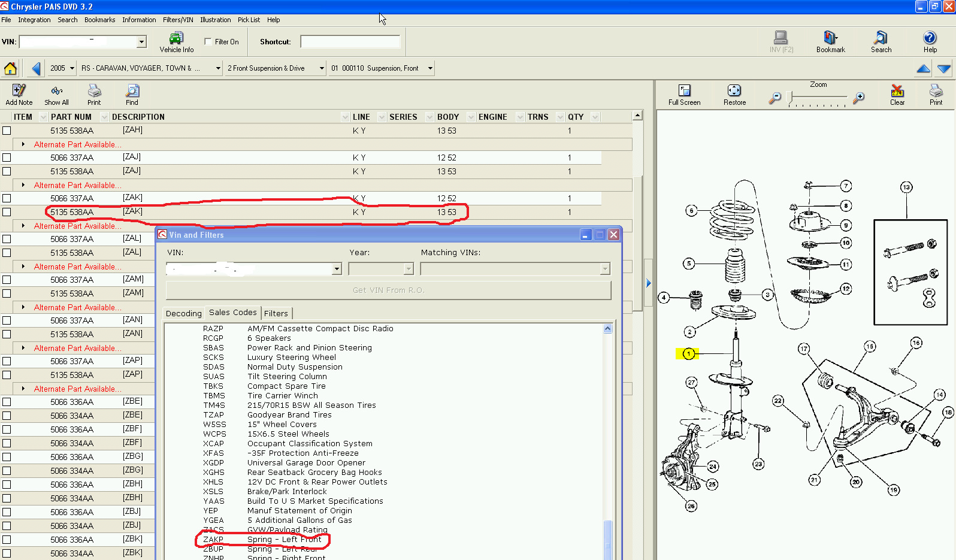The width and height of the screenshot is (956, 560).
Task: Select ZAKP Spring - Left Front code
Action: [x=262, y=539]
